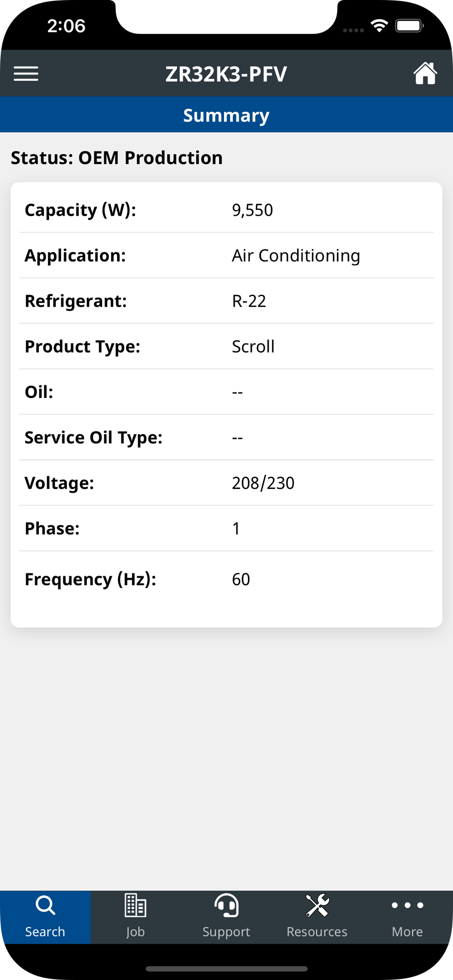The image size is (453, 980).
Task: Select the Capacity (W) row
Action: coord(226,210)
